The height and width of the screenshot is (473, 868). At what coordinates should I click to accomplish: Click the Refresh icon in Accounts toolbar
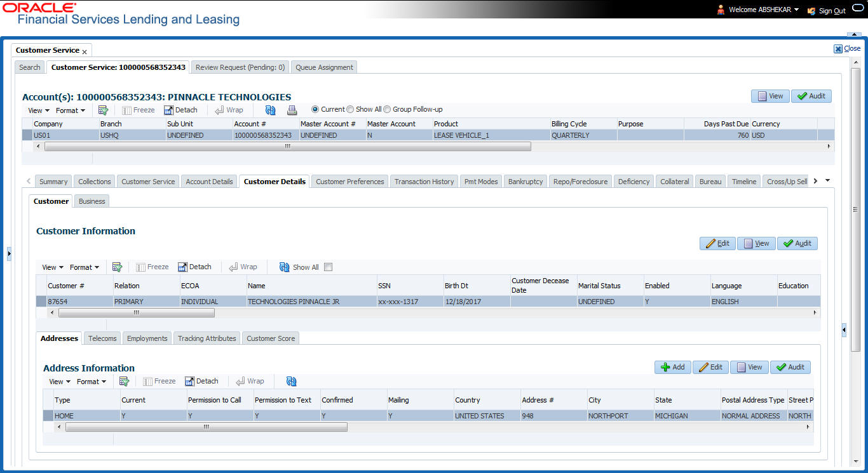271,110
